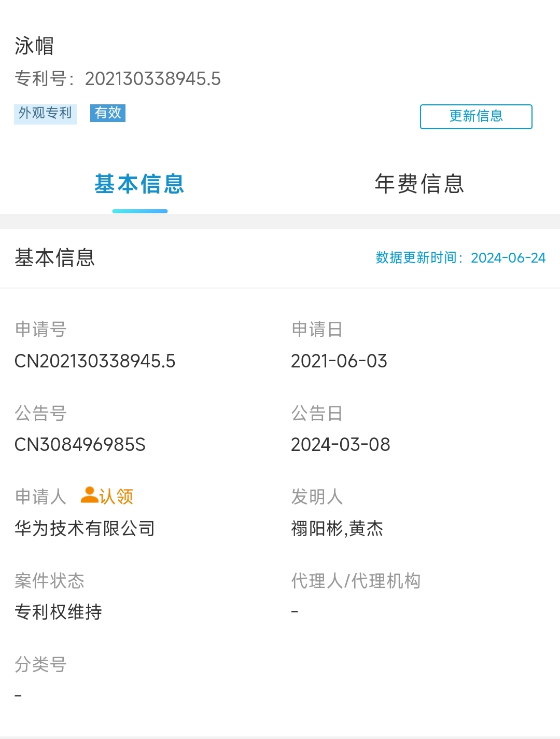
Task: Click the 分类号 field label
Action: (x=40, y=664)
